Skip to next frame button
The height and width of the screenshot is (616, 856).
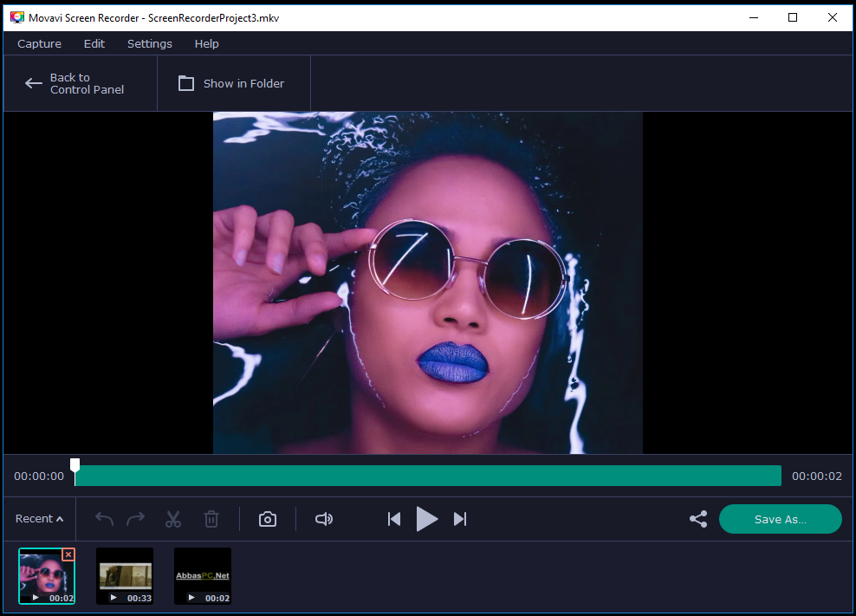pyautogui.click(x=460, y=519)
